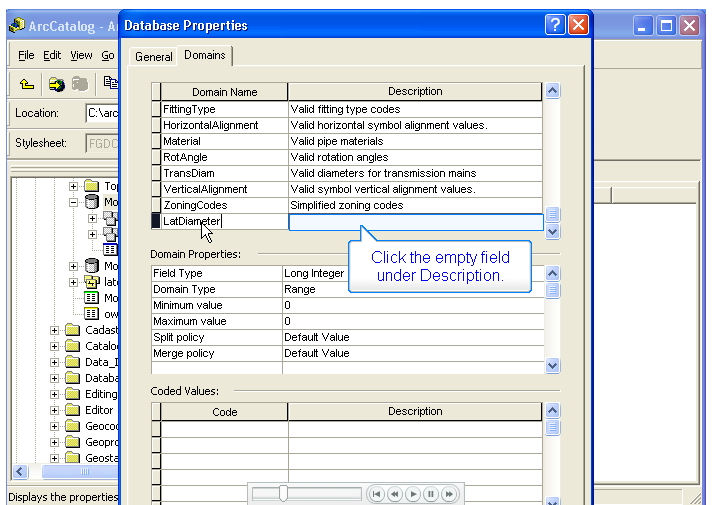The width and height of the screenshot is (715, 505).
Task: Click the Split policy Default Value cell
Action: (x=413, y=337)
